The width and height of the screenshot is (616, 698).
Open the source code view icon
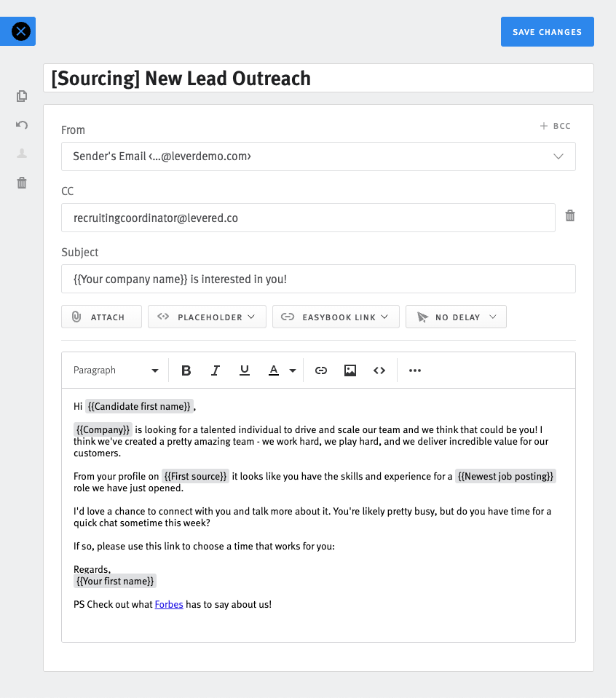[379, 370]
